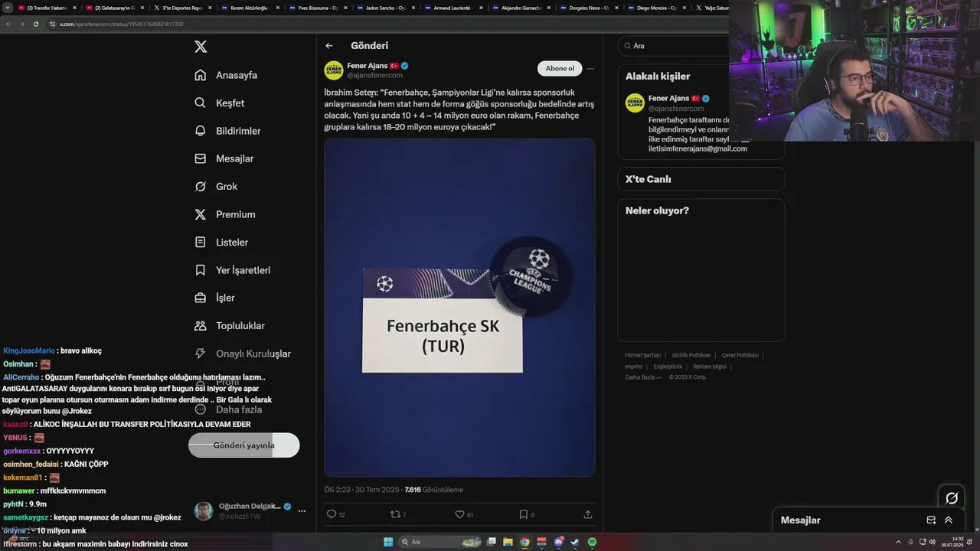Open Discord from taskbar
This screenshot has width=980, height=551.
(x=558, y=542)
